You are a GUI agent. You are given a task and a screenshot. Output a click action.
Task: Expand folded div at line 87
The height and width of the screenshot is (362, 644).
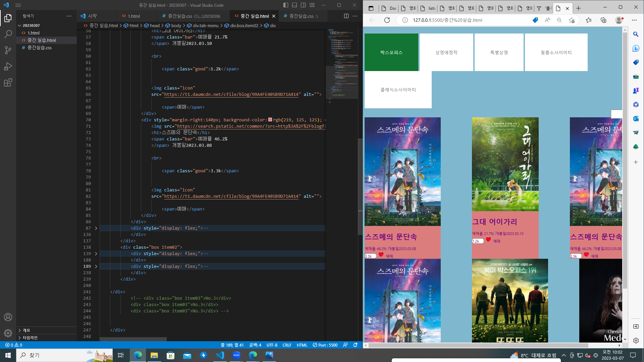(96, 228)
